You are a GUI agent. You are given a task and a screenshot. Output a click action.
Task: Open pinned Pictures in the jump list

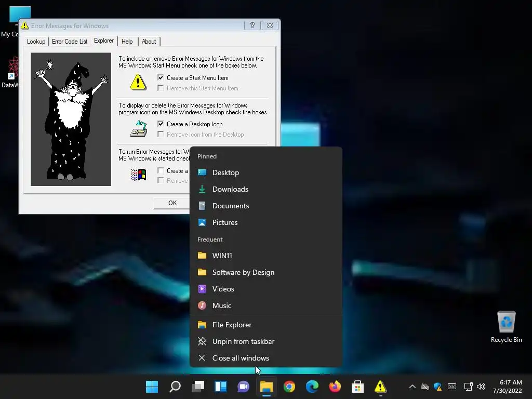[266, 222]
